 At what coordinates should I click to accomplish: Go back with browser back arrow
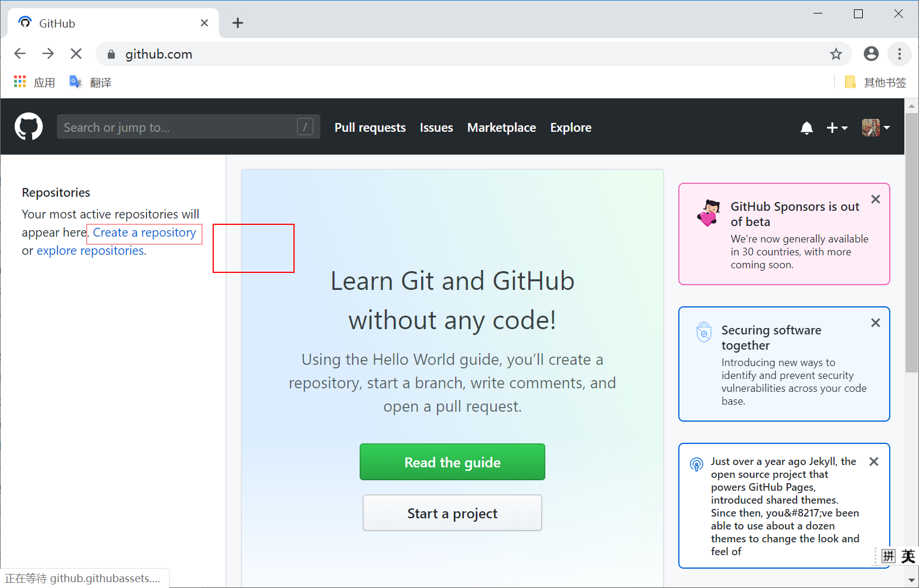coord(20,54)
